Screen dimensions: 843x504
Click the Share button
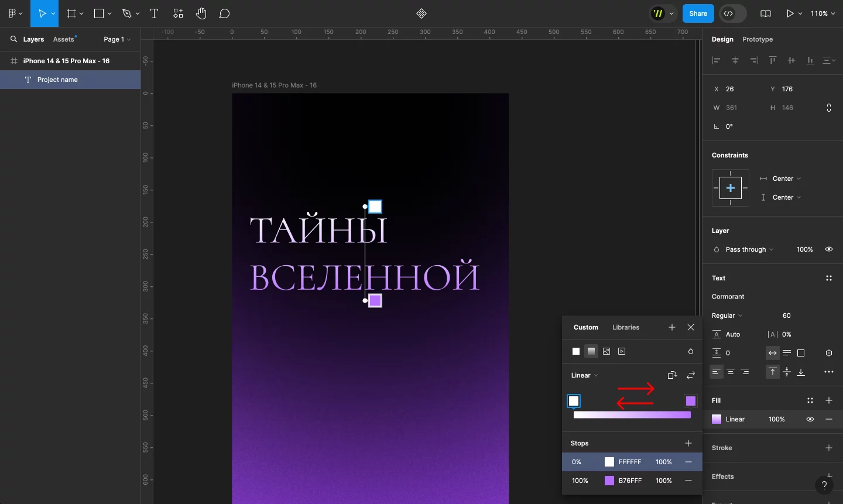pyautogui.click(x=698, y=13)
